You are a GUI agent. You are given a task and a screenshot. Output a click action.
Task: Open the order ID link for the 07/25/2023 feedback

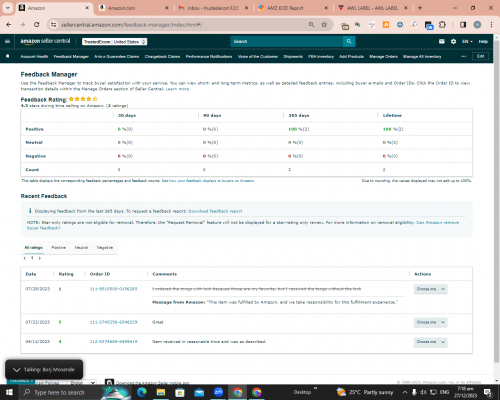pyautogui.click(x=113, y=289)
